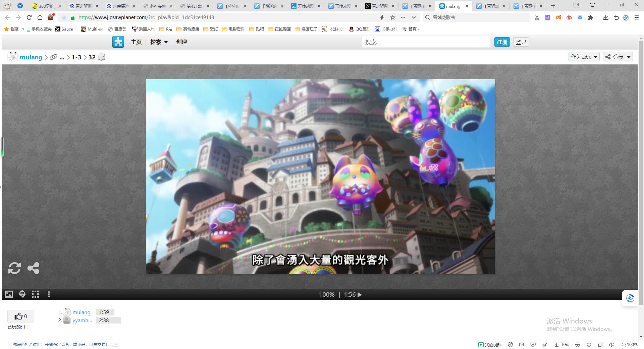
Task: Expand the 探索 dropdown menu
Action: 159,42
